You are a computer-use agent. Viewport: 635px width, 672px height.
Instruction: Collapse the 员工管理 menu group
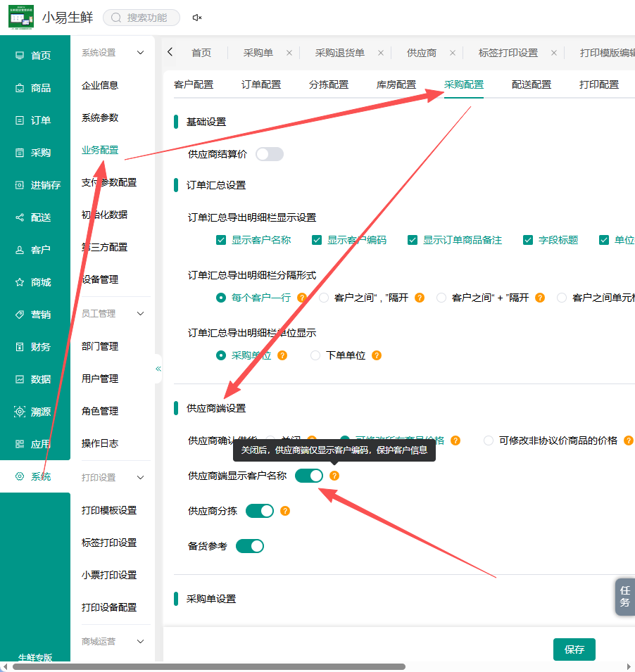tap(140, 314)
